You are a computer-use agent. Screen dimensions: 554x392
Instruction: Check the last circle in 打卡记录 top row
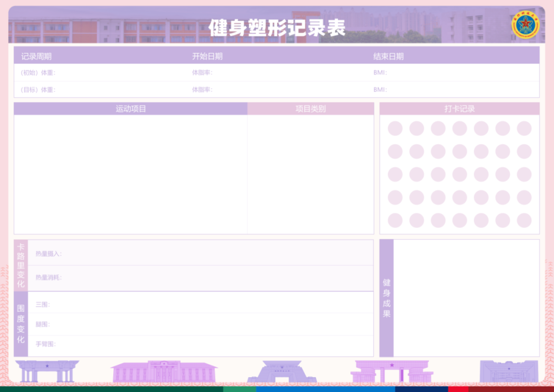[x=524, y=128]
